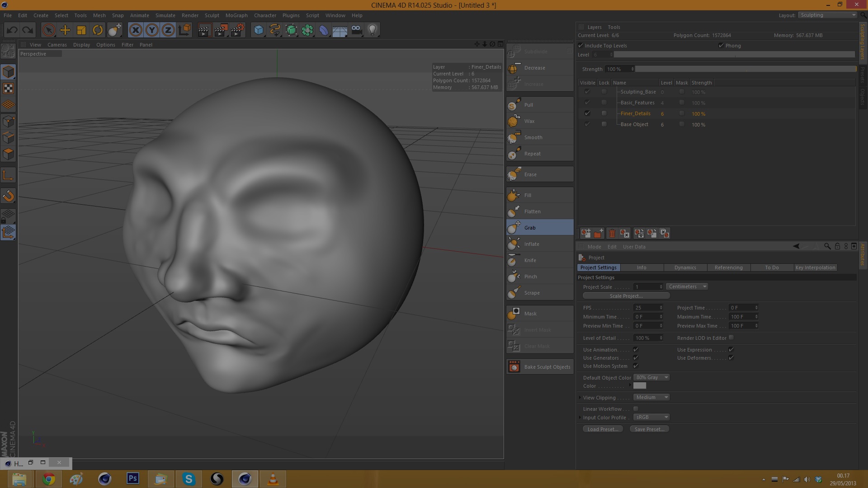Select the Rotate tool in toolbar

click(x=98, y=30)
